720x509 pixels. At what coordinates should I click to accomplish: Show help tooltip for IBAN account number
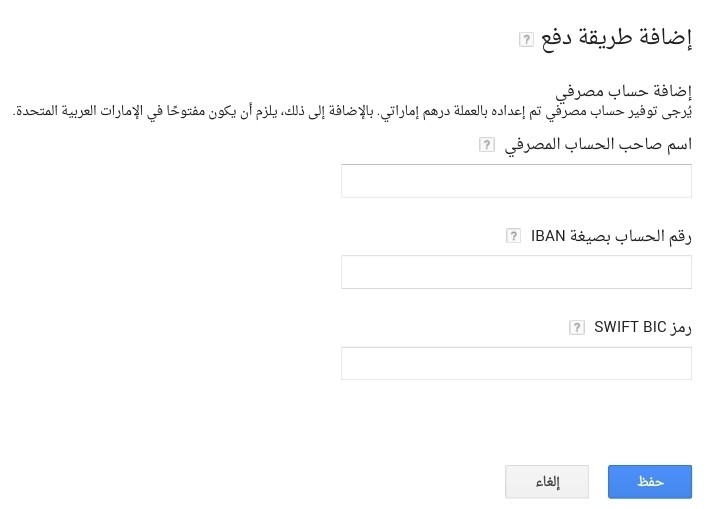pos(513,236)
